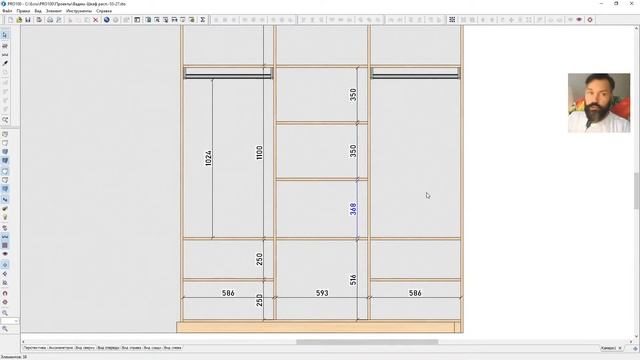Toggle wireframe view mode
The width and height of the screenshot is (640, 360).
(5, 134)
